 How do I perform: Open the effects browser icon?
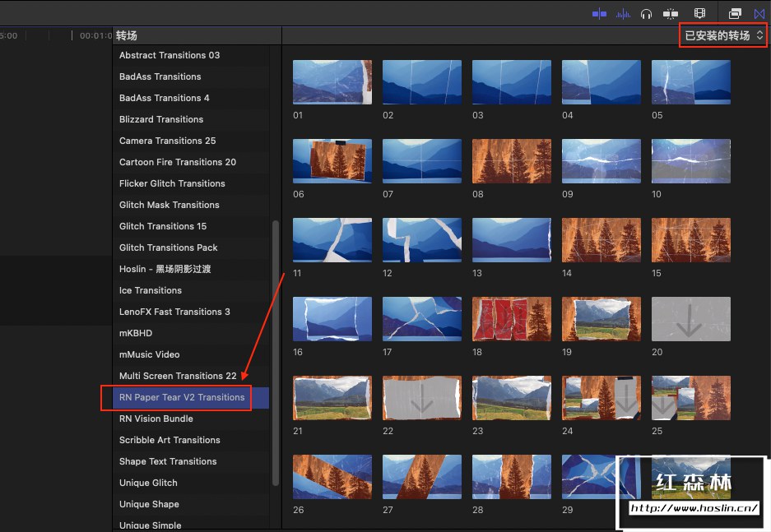736,13
